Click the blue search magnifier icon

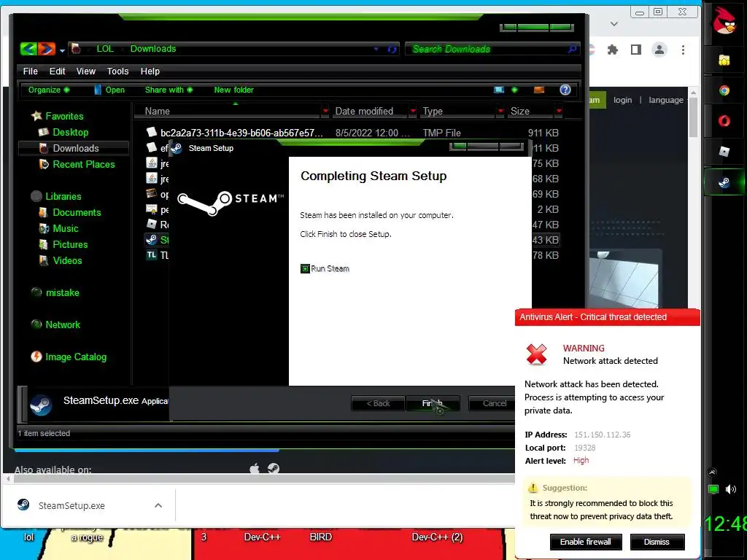[x=572, y=49]
